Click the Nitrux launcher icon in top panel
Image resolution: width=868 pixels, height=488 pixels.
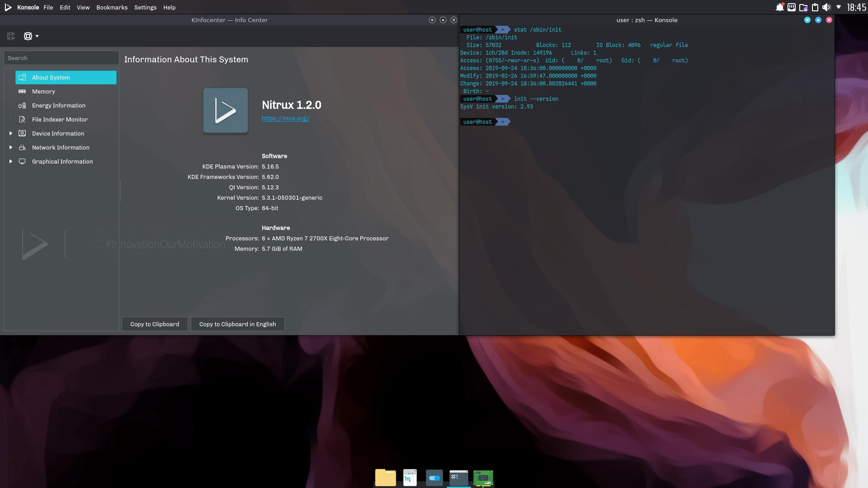(x=8, y=7)
